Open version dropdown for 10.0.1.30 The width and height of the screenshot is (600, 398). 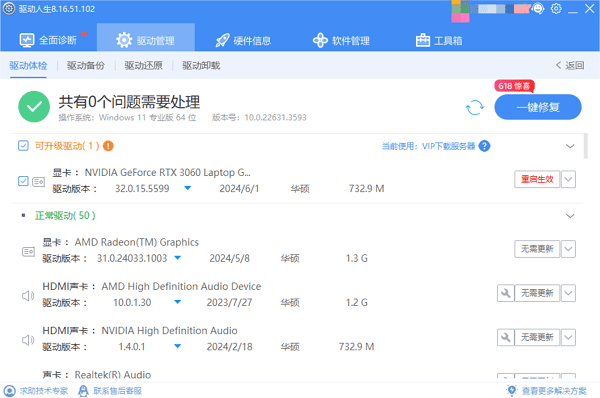point(178,302)
